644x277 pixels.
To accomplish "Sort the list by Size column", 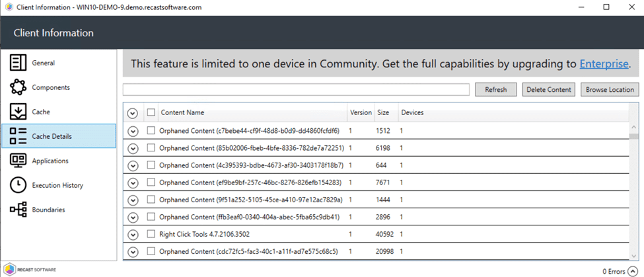I will pos(383,112).
